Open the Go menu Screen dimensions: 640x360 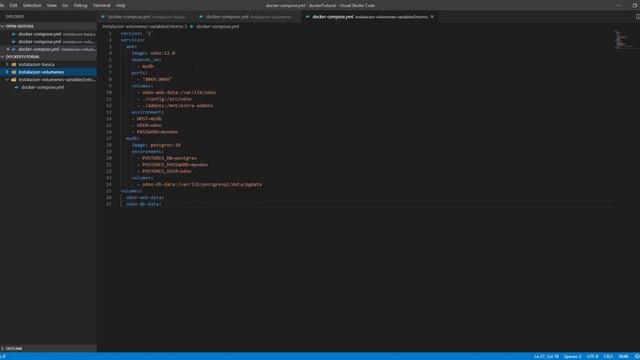[65, 5]
